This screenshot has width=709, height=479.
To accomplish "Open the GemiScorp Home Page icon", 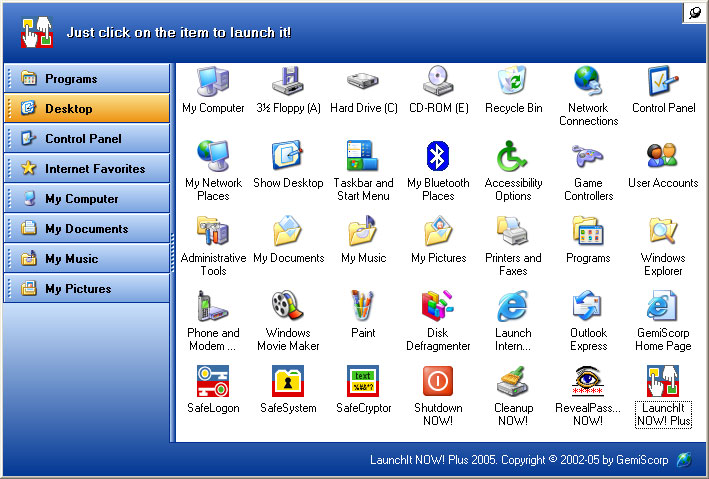I will [663, 306].
